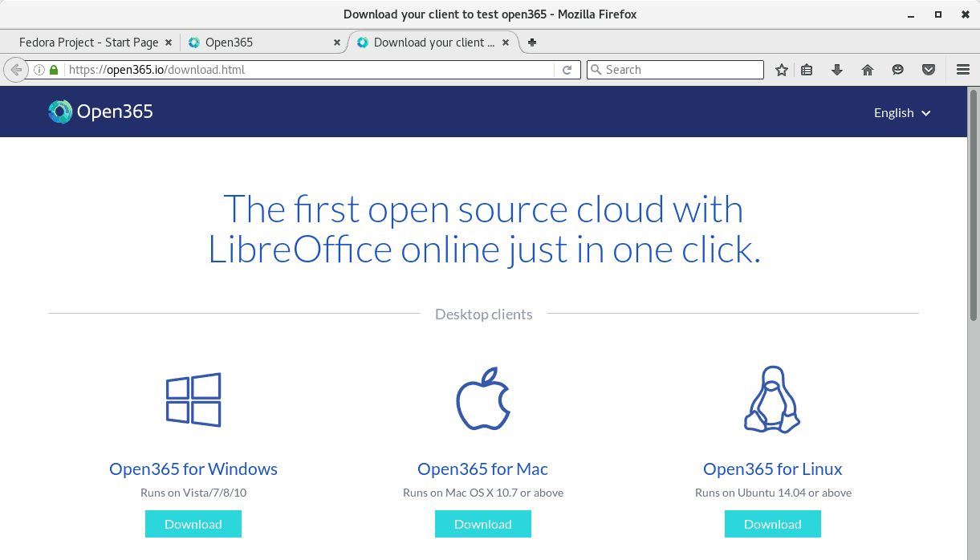Show bookmarks list icon in toolbar

click(x=807, y=70)
